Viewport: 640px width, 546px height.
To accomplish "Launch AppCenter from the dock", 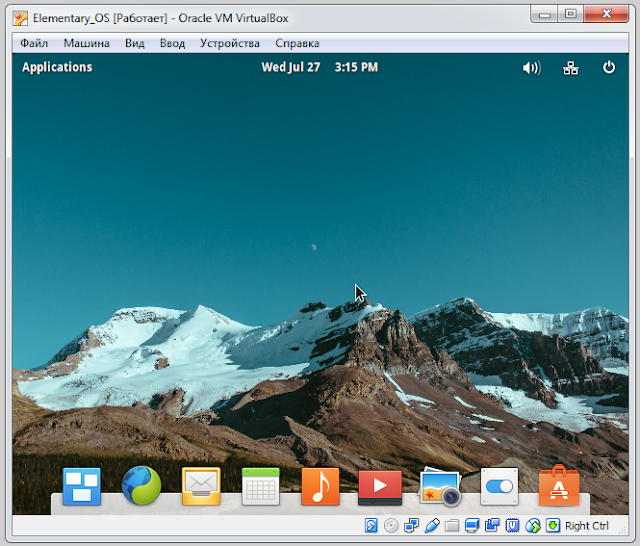I will (559, 486).
